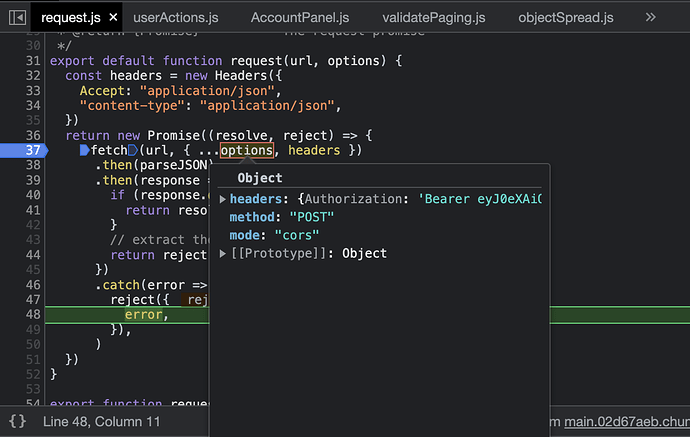Viewport: 690px width, 437px height.
Task: Open the AccountPanel.js tab
Action: [299, 17]
